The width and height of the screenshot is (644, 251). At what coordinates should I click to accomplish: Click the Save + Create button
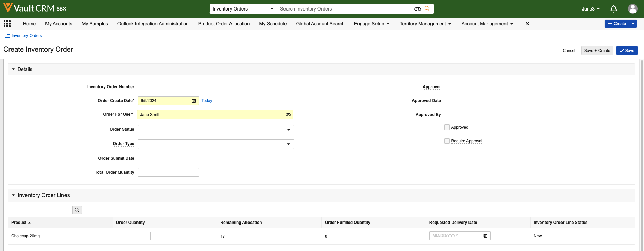pos(597,51)
